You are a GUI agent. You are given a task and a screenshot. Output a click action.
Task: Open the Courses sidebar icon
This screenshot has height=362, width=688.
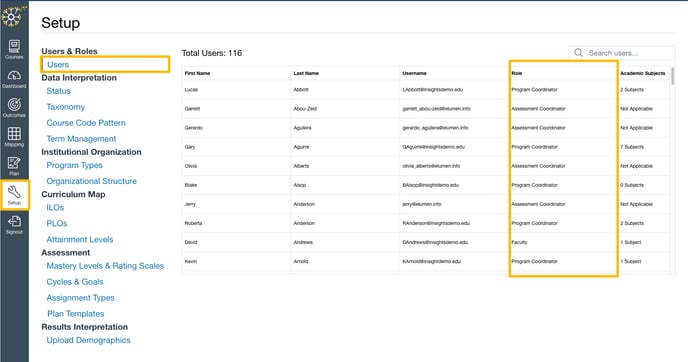click(x=14, y=49)
